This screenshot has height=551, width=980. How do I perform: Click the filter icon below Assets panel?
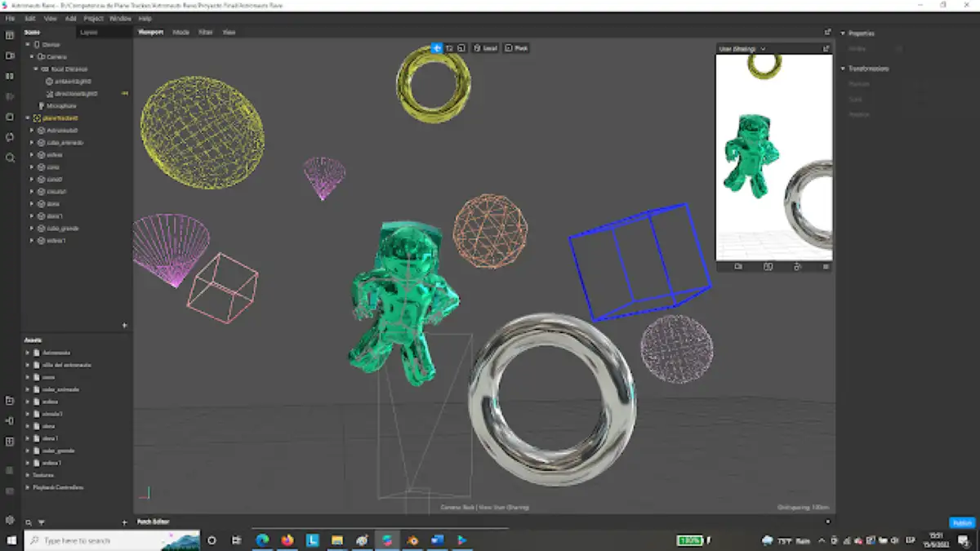coord(41,522)
